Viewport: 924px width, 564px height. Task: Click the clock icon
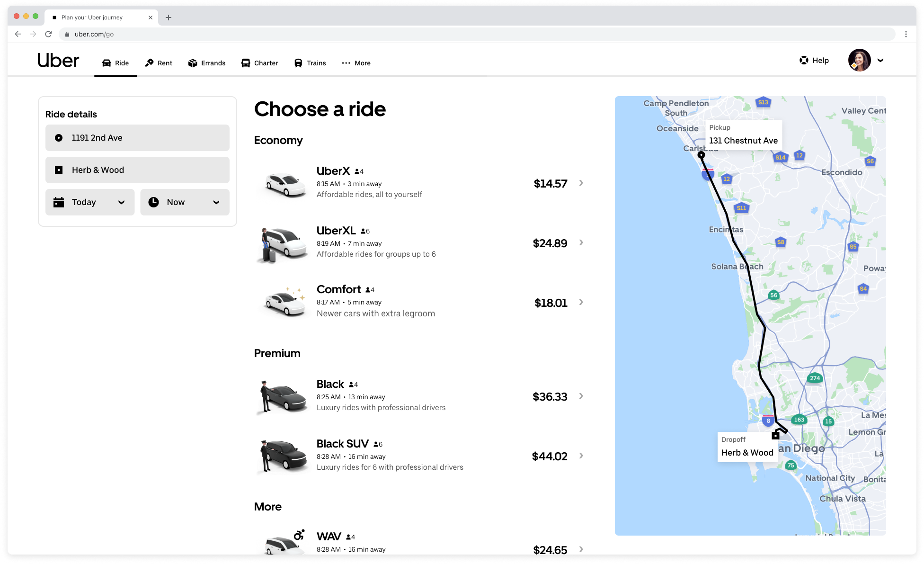[x=153, y=202]
